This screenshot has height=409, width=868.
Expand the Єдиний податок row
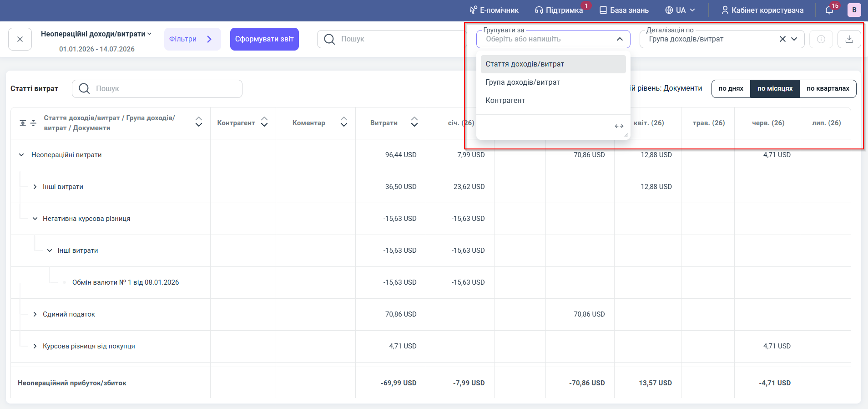pyautogui.click(x=35, y=314)
